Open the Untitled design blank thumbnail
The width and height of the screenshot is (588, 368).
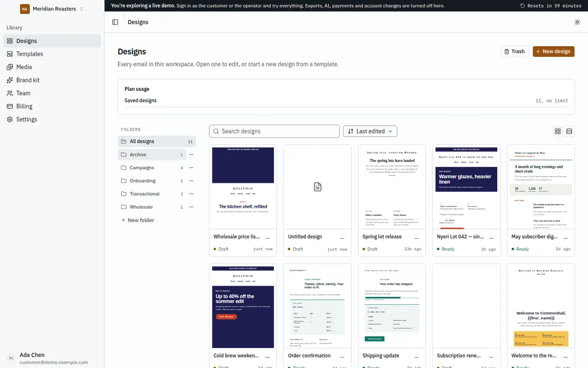tap(318, 187)
